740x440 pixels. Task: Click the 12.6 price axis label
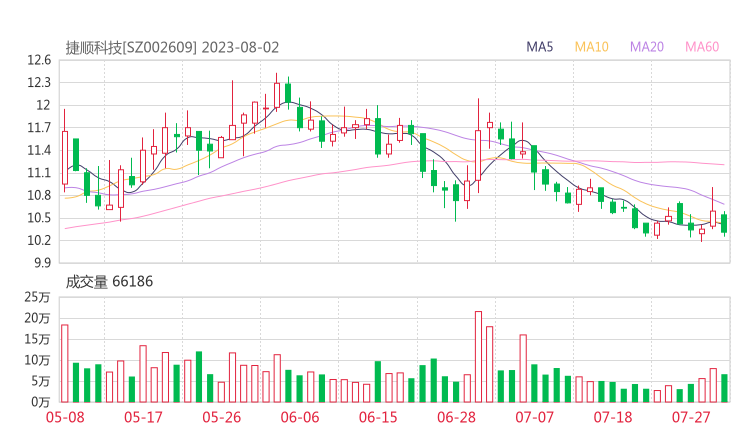[x=39, y=60]
